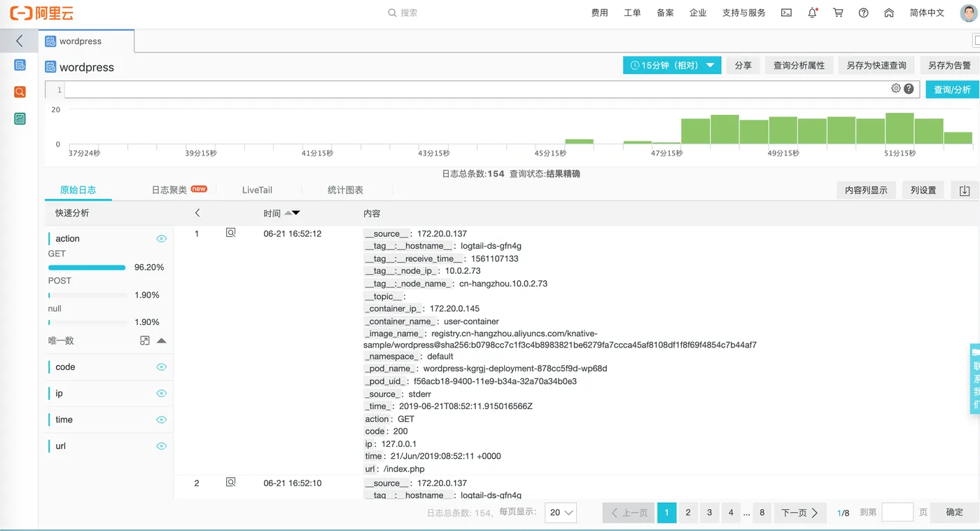Open the notifications bell

click(x=813, y=13)
